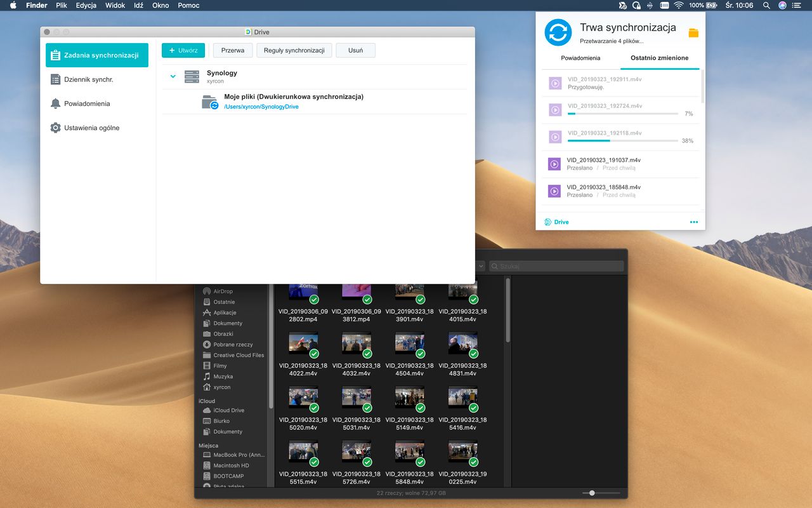
Task: Open the Widok menu
Action: (x=115, y=5)
